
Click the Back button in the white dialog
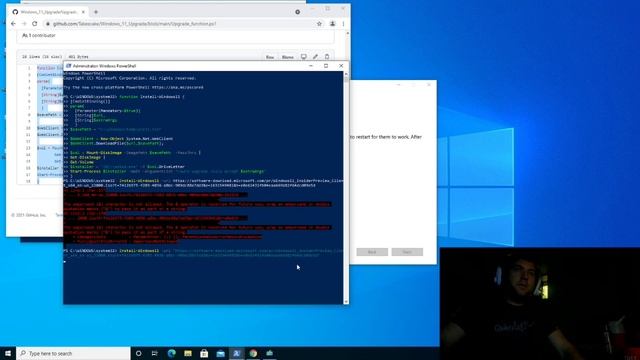[372, 252]
